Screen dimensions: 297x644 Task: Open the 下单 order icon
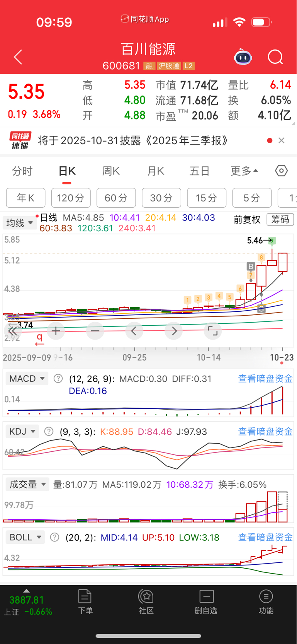coord(85,602)
